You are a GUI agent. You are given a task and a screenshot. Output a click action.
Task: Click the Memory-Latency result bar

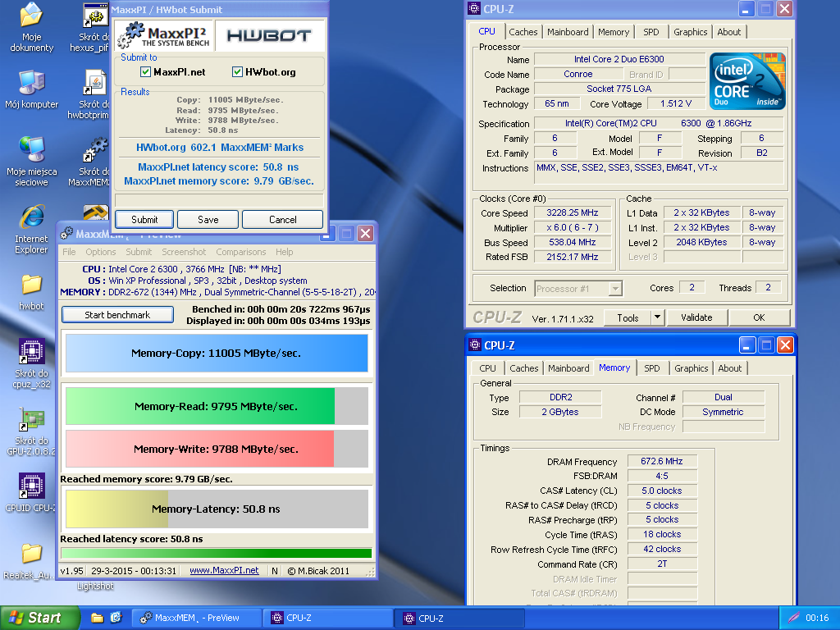click(217, 509)
